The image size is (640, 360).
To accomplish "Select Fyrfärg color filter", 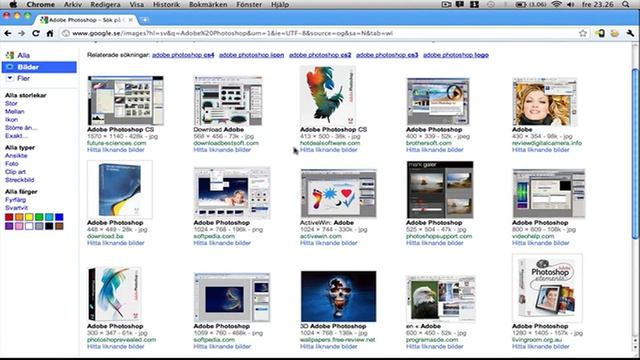I will [x=16, y=200].
